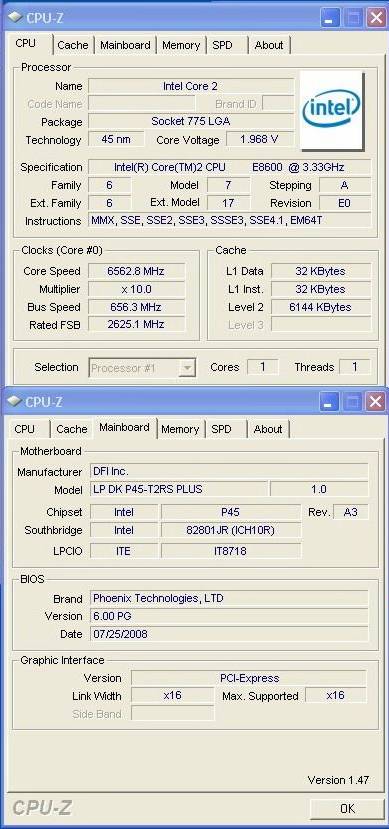Open SPD tab in upper window

click(223, 45)
